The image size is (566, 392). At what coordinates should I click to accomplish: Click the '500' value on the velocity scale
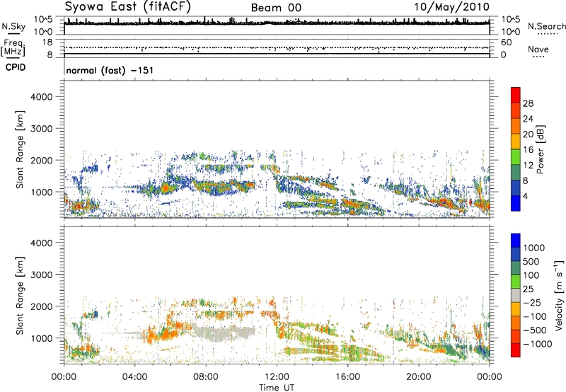(531, 262)
